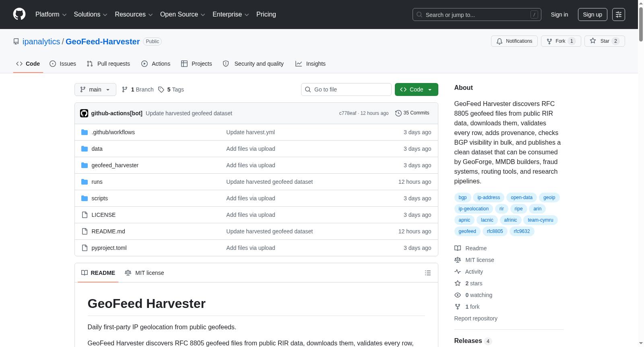
Task: Click the Report repository link
Action: [x=476, y=318]
